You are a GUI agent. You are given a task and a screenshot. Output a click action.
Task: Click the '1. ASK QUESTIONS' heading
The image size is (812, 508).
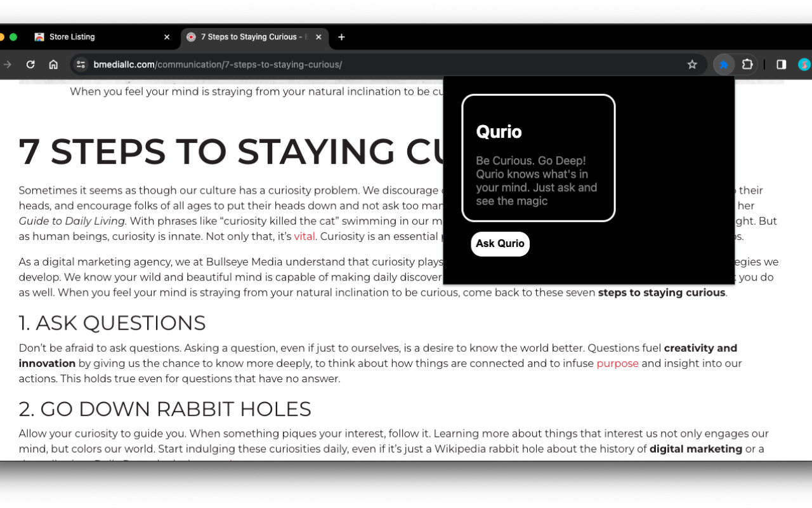(112, 323)
